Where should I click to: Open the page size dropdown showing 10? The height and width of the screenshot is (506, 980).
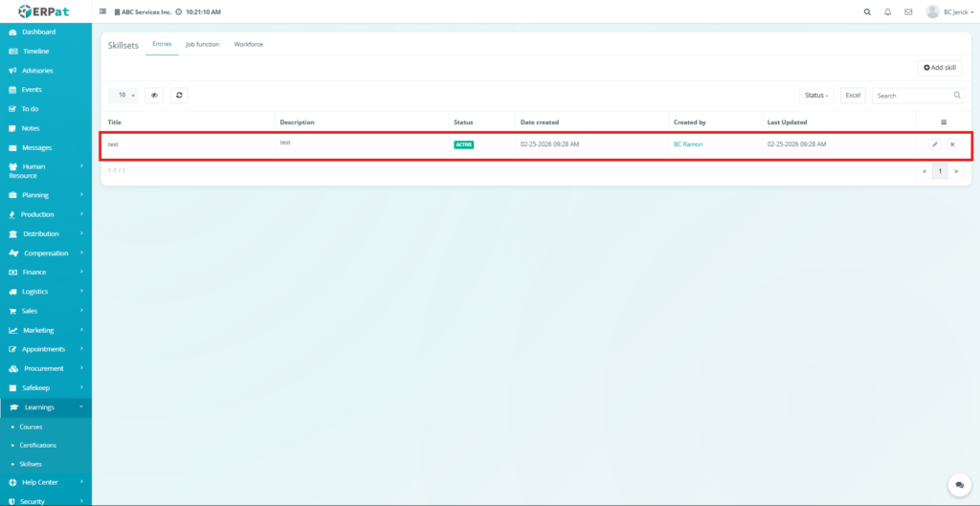[123, 96]
